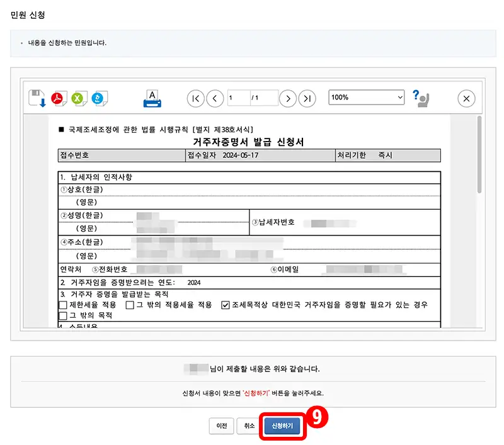
Task: Close the report viewer
Action: coord(466,98)
